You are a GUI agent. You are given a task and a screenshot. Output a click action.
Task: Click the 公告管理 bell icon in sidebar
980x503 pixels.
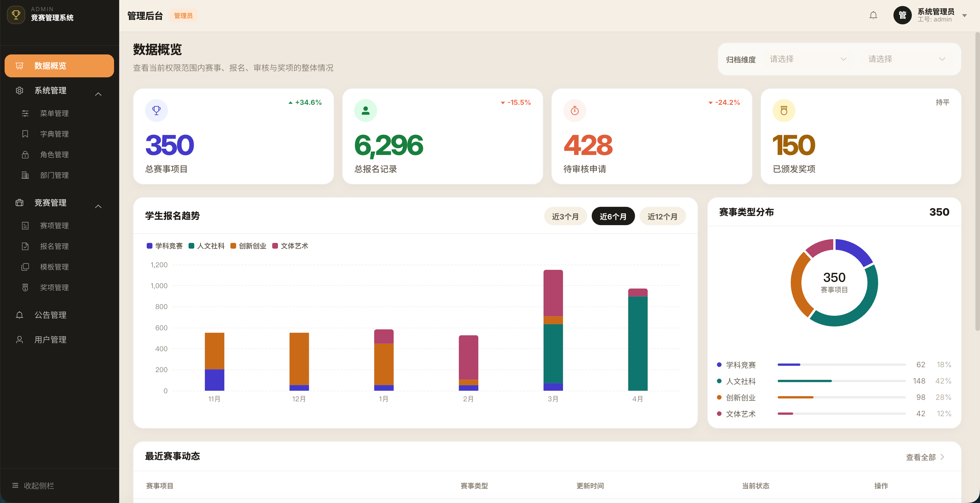point(19,315)
